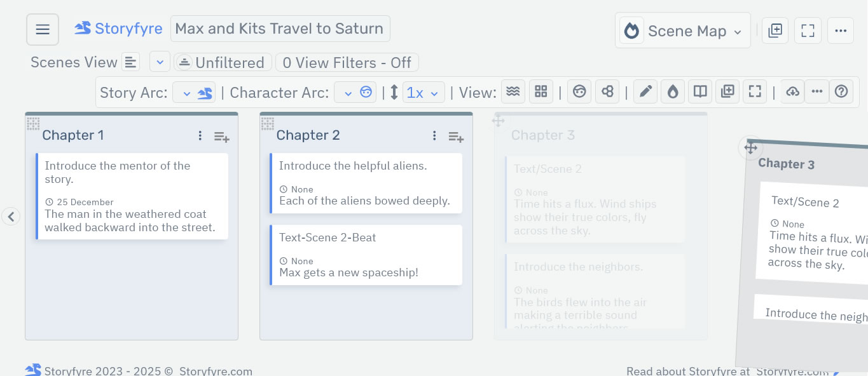Open the book reading view icon

point(700,91)
